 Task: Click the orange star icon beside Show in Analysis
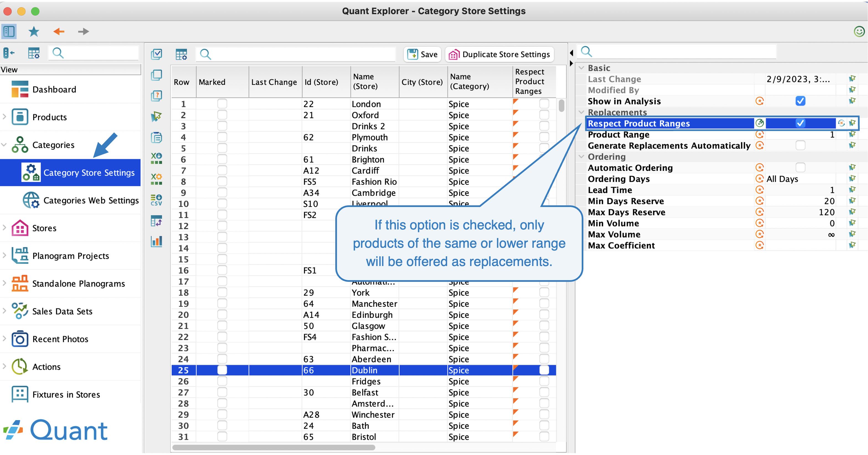point(759,101)
